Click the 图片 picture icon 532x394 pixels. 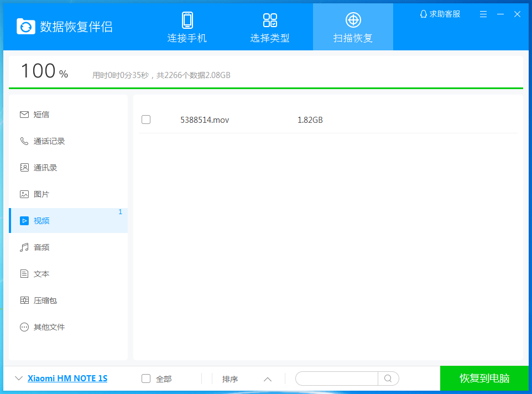click(x=24, y=194)
